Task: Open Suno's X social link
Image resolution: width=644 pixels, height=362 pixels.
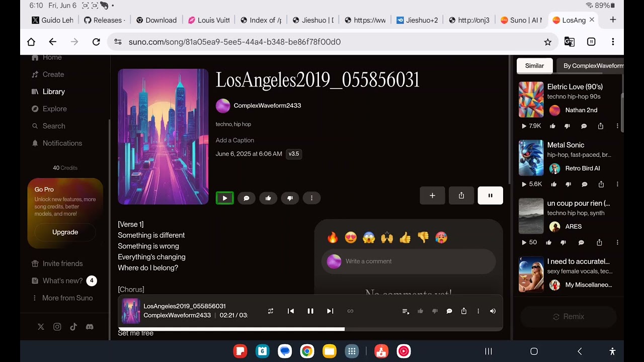Action: coord(41,327)
